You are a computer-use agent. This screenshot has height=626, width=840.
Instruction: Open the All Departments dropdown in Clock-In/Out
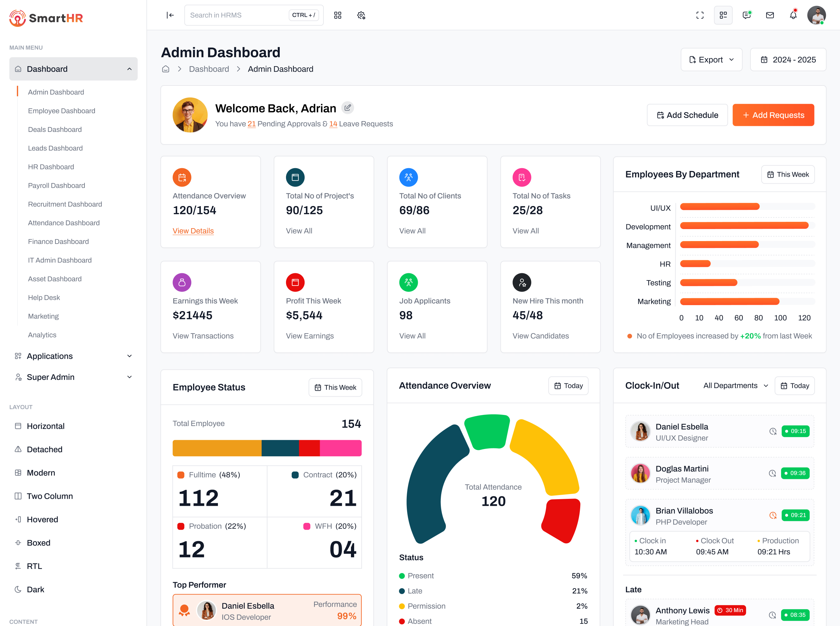point(735,385)
